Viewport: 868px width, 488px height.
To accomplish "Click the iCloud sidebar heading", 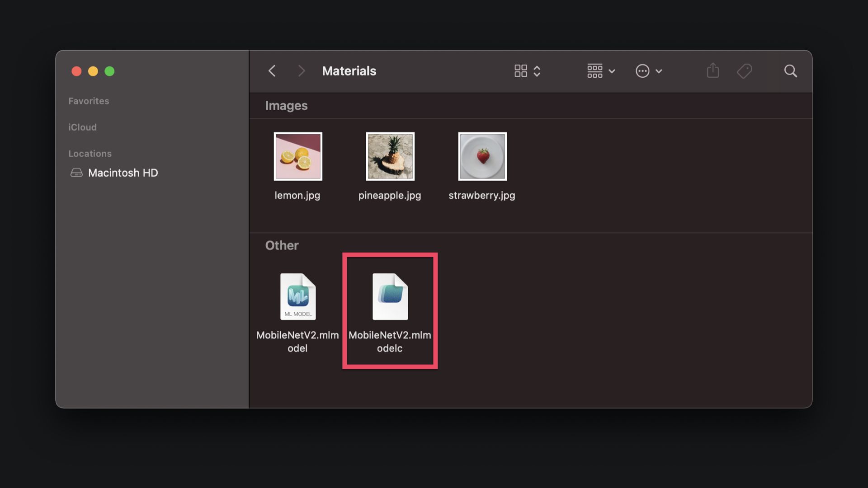I will (x=82, y=127).
